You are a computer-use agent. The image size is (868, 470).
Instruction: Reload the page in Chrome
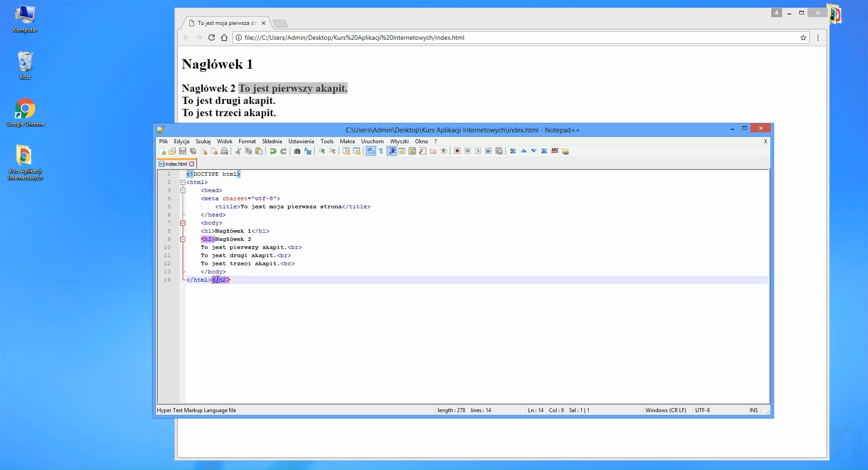point(211,38)
